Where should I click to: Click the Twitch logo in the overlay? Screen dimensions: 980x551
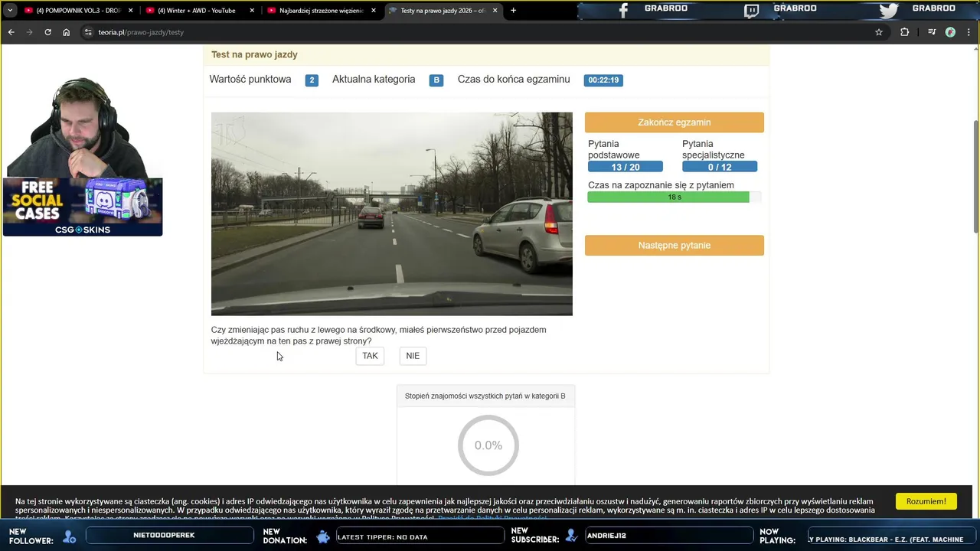752,10
